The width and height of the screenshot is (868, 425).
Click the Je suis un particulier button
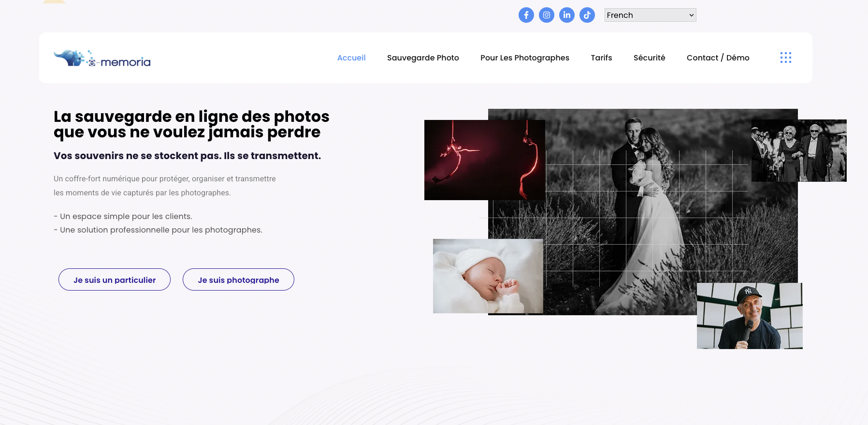pos(115,279)
